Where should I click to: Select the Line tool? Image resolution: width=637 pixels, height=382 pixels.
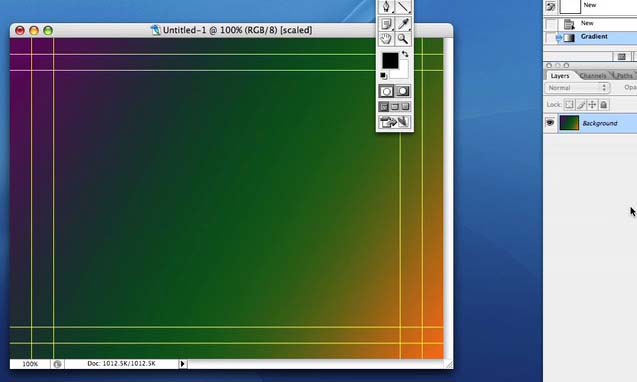[x=403, y=7]
